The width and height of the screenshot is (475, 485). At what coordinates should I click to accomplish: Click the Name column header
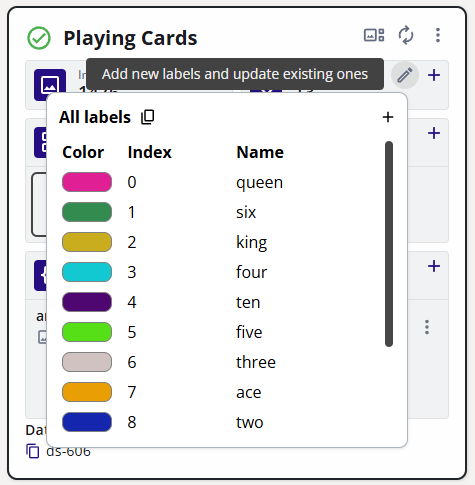click(x=260, y=152)
